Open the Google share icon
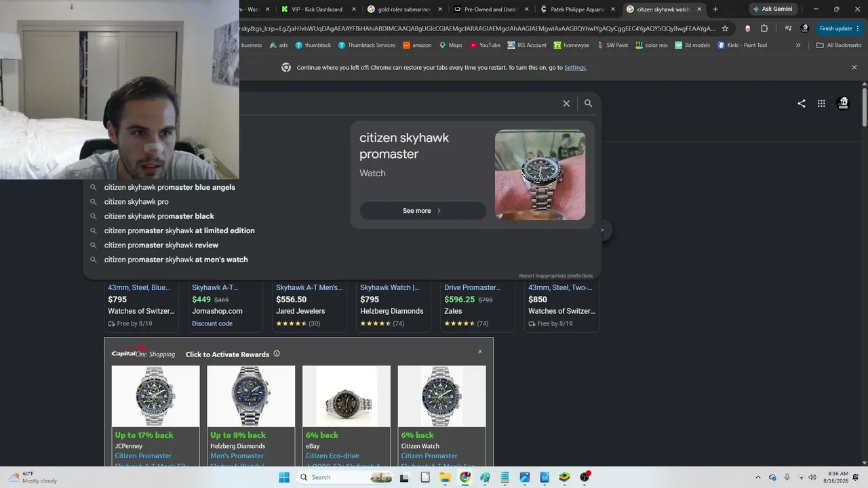Viewport: 868px width, 488px height. coord(802,104)
